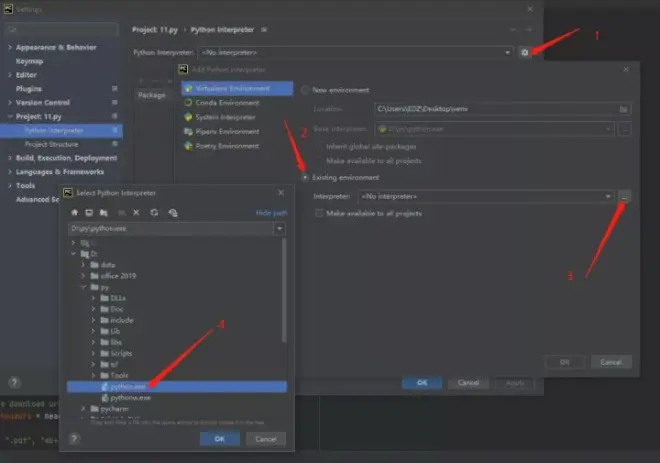This screenshot has width=660, height=463.
Task: Expand Appearance & Behavior in Settings
Action: coord(10,47)
